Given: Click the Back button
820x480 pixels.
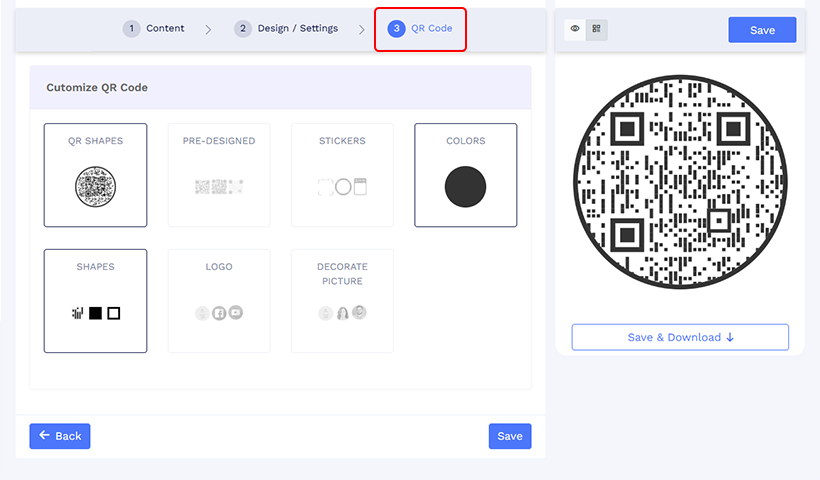Looking at the screenshot, I should click(60, 436).
